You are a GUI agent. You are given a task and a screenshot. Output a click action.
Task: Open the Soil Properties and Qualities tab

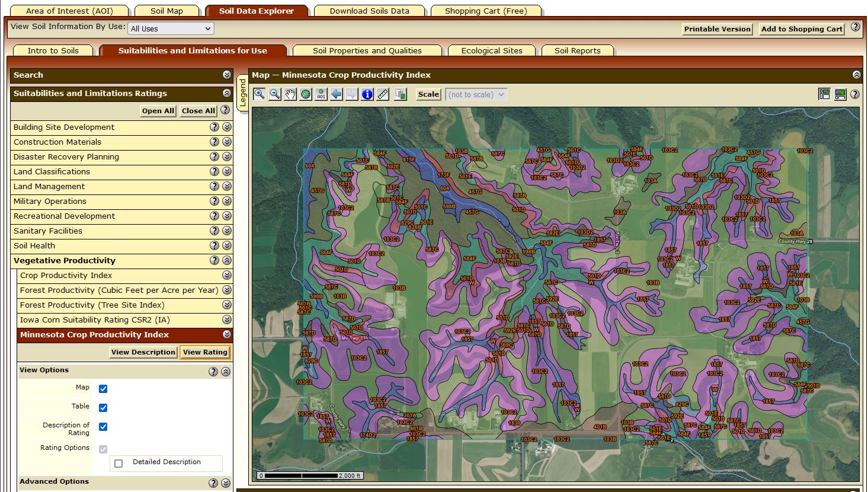(x=367, y=50)
